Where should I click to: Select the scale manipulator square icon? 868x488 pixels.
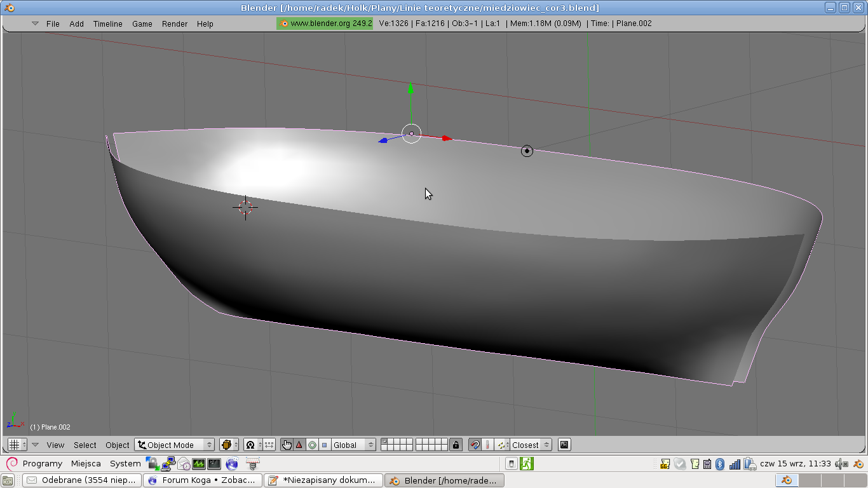(324, 445)
